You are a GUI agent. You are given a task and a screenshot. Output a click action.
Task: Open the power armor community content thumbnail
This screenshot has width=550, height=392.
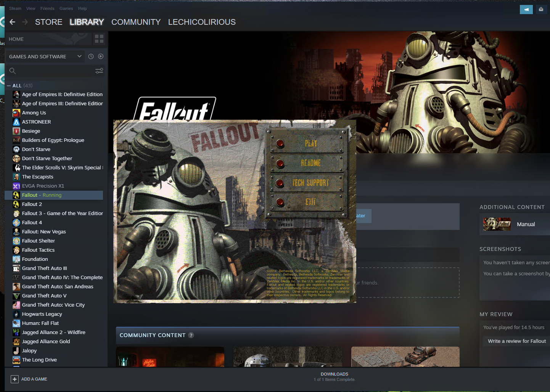click(288, 357)
